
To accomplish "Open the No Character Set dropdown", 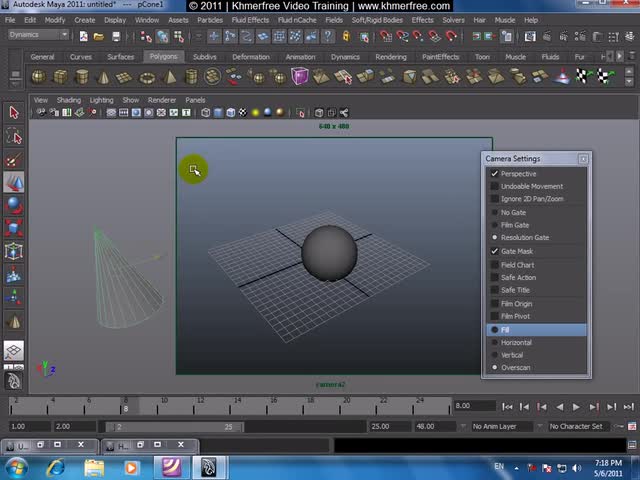I will [580, 426].
